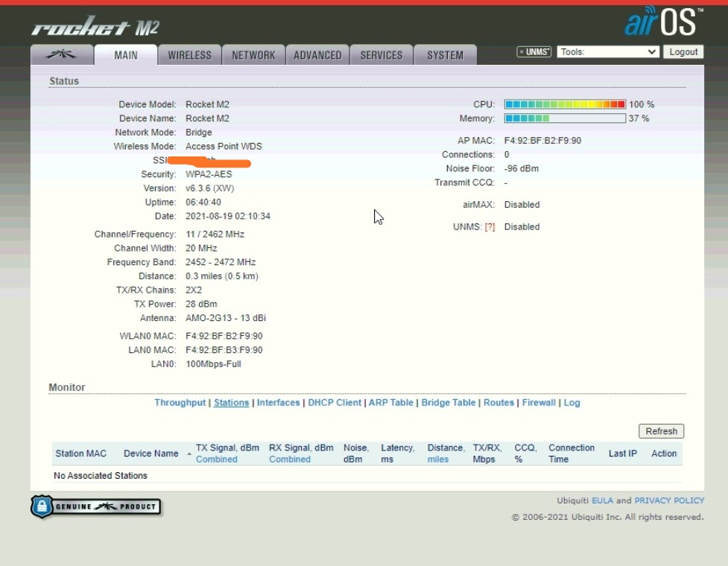The width and height of the screenshot is (728, 566).
Task: Click the Action column header
Action: coord(663,454)
